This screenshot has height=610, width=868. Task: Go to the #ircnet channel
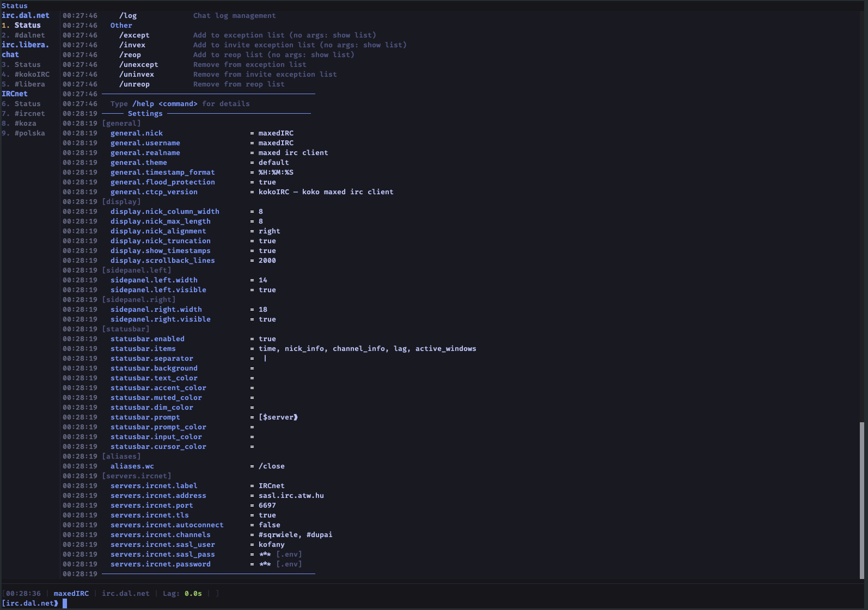pos(29,114)
